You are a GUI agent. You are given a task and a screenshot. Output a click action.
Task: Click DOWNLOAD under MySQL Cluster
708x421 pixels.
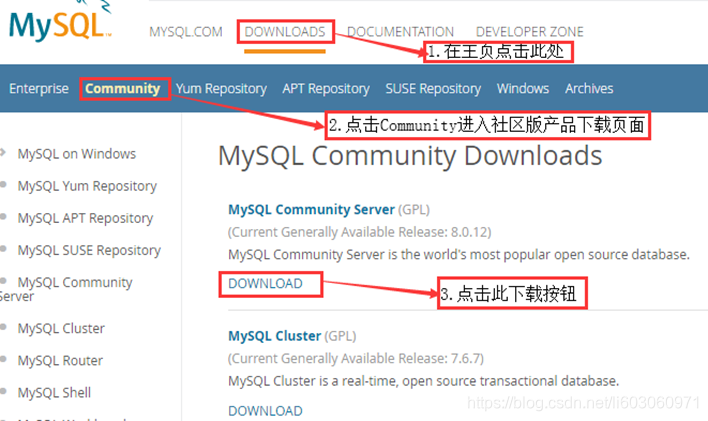266,411
